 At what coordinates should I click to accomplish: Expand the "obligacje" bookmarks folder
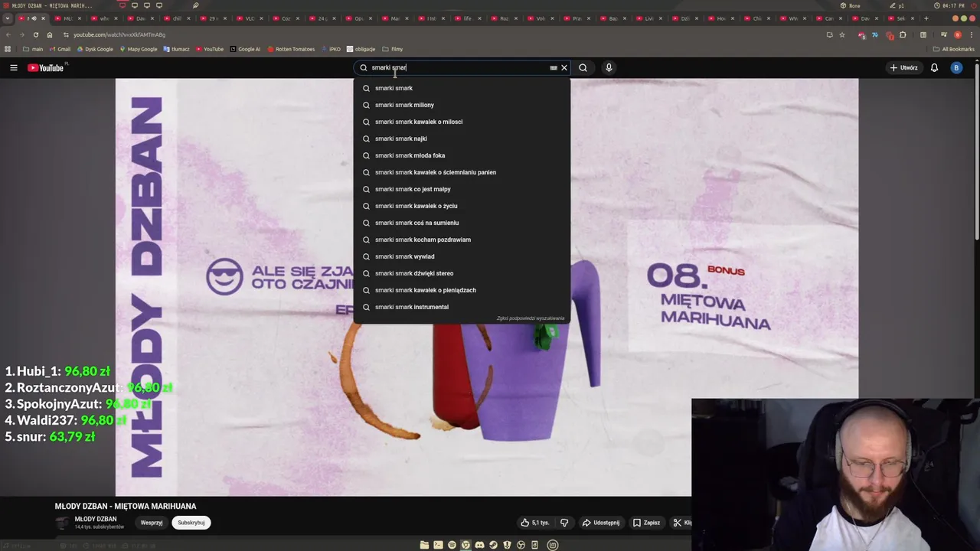[361, 49]
